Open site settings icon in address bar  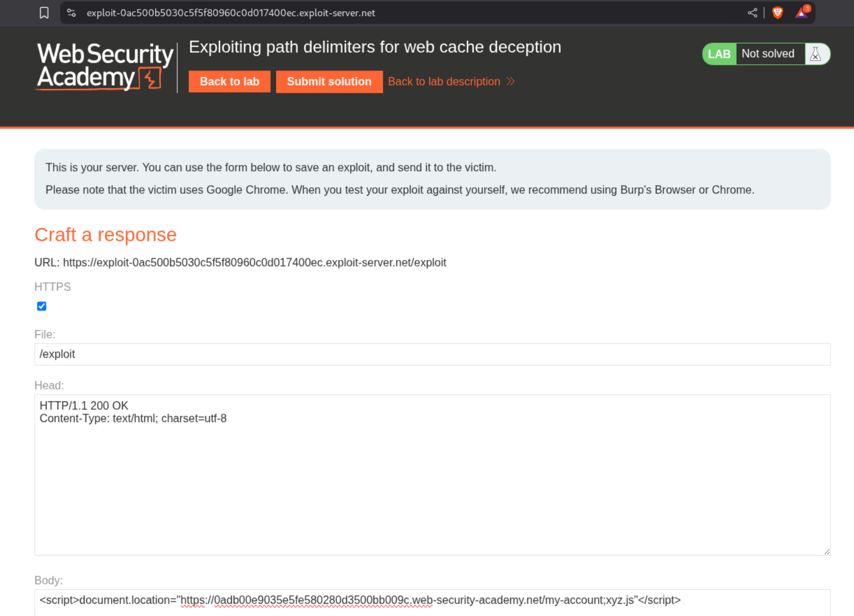72,13
